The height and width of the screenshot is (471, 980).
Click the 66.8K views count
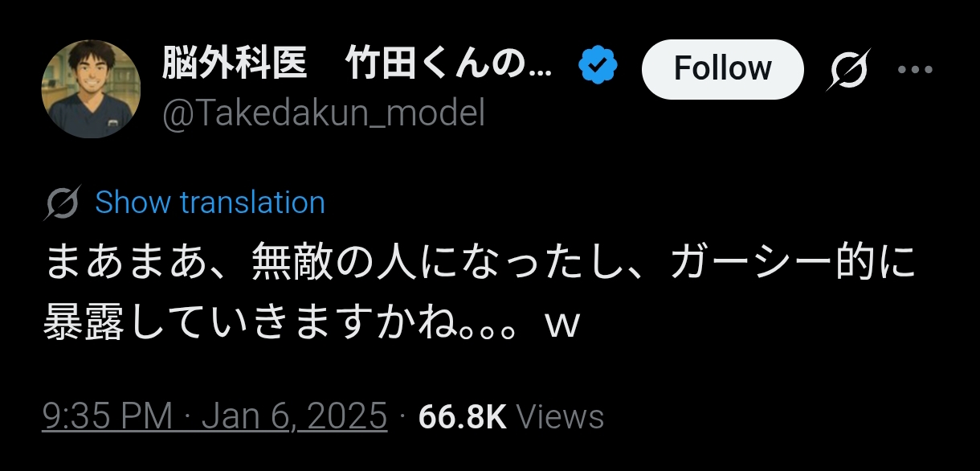pos(463,417)
